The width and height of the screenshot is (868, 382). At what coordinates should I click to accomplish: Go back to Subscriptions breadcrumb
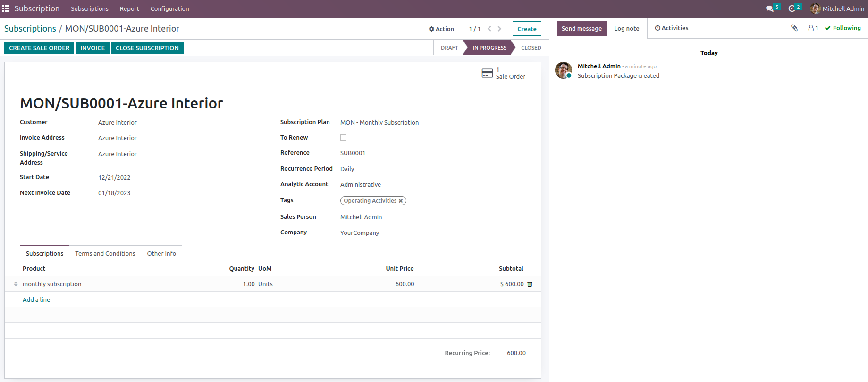[30, 29]
